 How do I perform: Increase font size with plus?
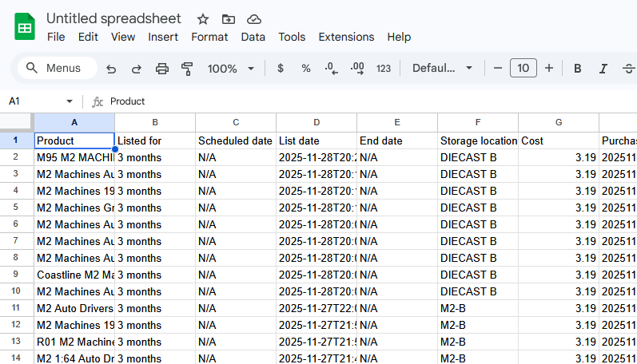tap(549, 68)
